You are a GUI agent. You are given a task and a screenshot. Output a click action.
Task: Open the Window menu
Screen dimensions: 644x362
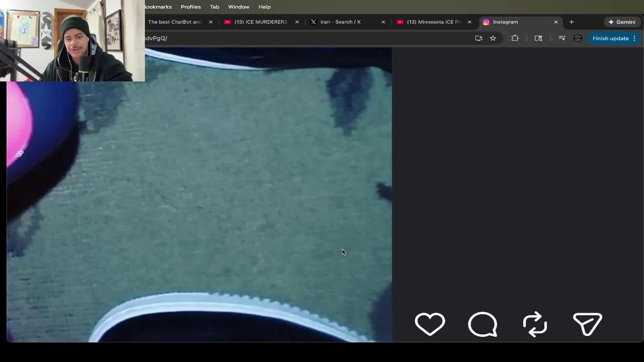click(238, 7)
